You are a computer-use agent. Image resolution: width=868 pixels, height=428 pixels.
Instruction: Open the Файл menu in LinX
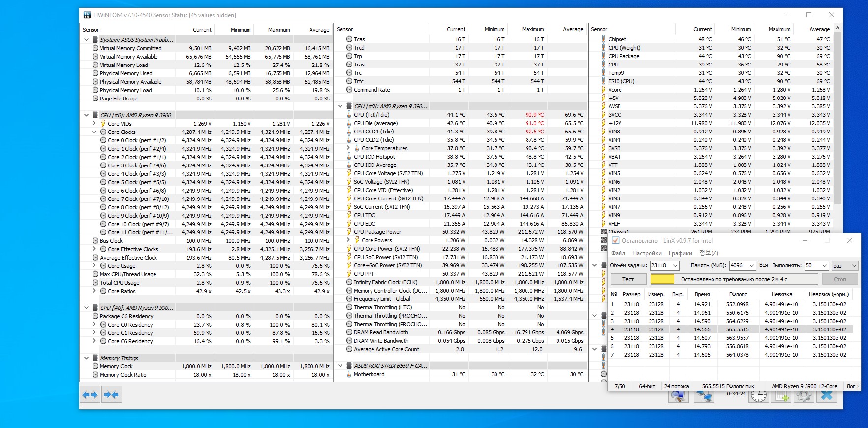[618, 253]
